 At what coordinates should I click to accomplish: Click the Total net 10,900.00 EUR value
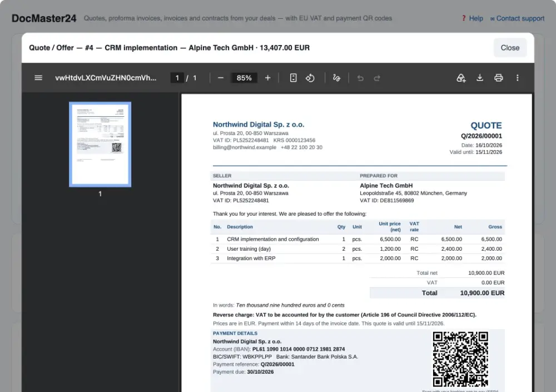486,273
